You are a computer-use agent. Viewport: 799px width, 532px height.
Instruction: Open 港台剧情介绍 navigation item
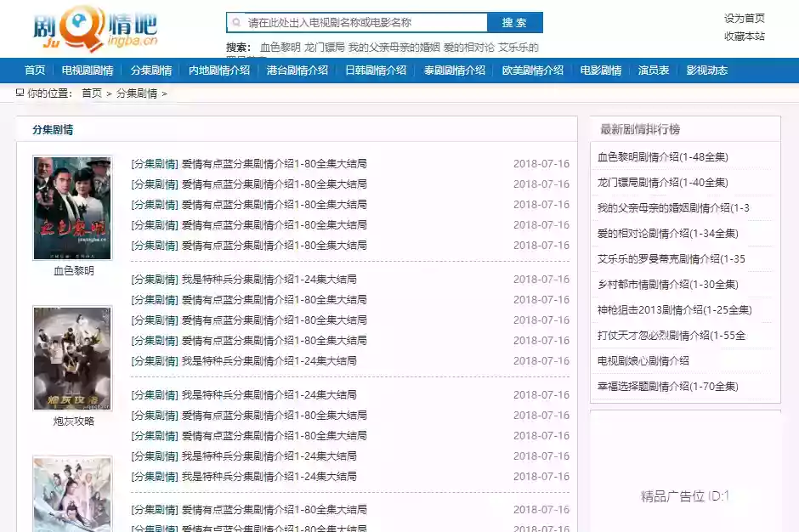pyautogui.click(x=297, y=71)
